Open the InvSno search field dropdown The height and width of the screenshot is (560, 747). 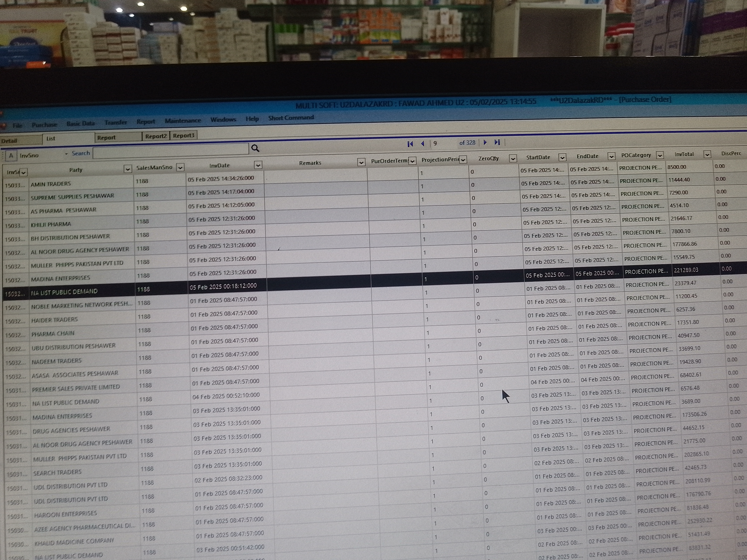point(66,154)
